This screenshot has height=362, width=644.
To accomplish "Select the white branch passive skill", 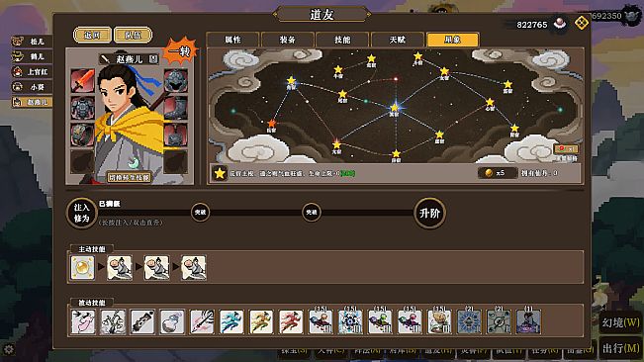I will (x=113, y=321).
